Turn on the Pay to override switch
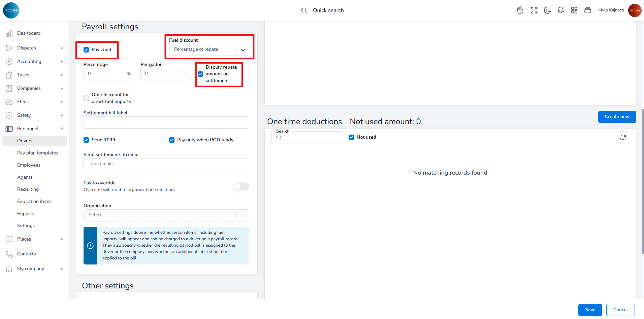 click(241, 186)
